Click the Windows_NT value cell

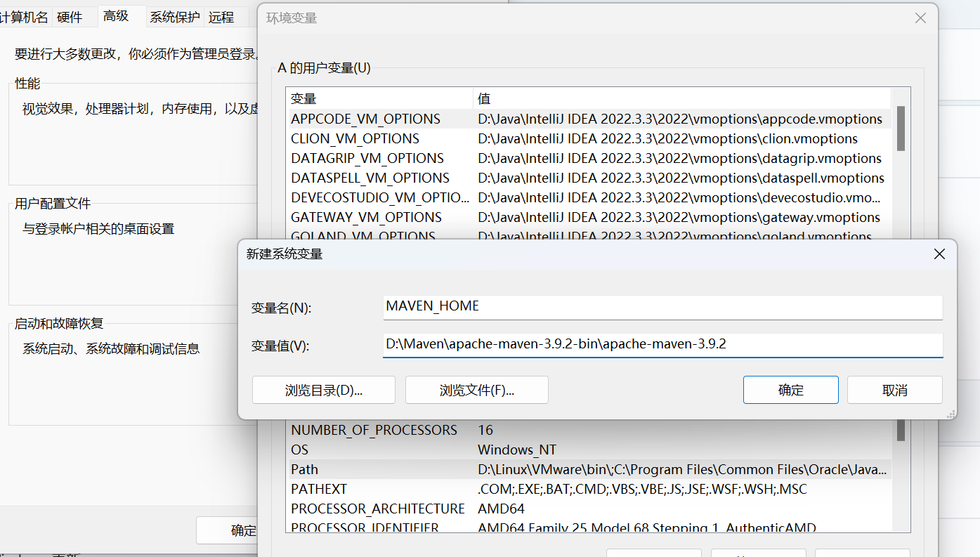click(x=516, y=450)
